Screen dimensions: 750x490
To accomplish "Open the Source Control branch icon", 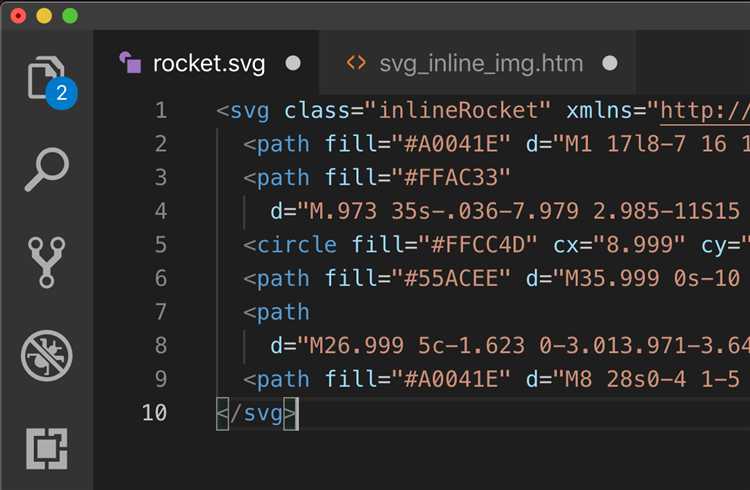I will [x=46, y=262].
